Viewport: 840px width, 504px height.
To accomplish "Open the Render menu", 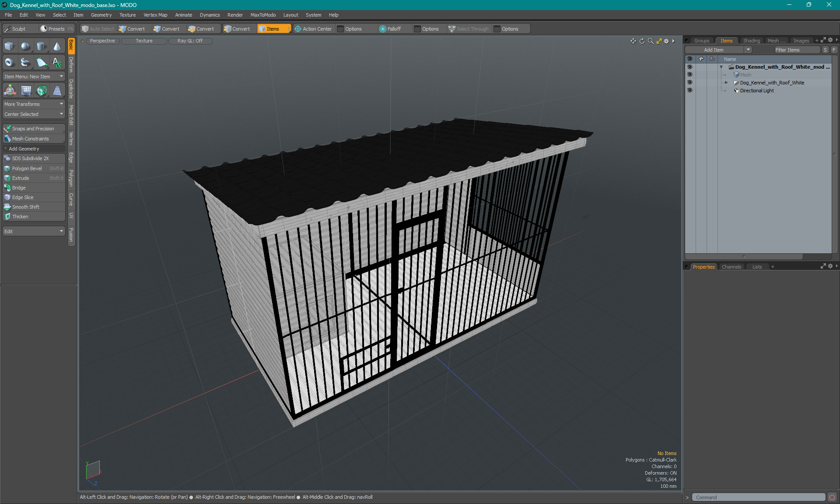I will click(x=235, y=15).
